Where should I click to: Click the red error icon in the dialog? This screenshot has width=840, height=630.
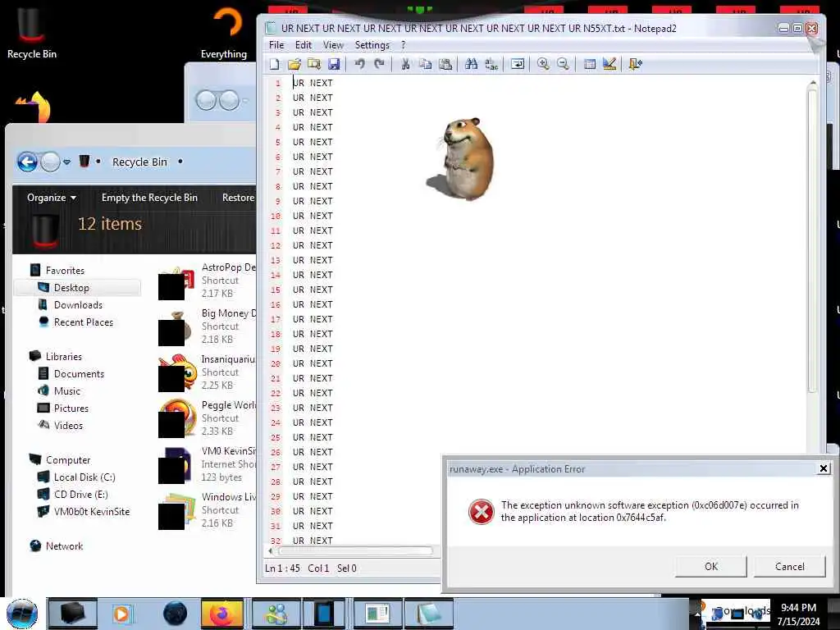(x=481, y=512)
